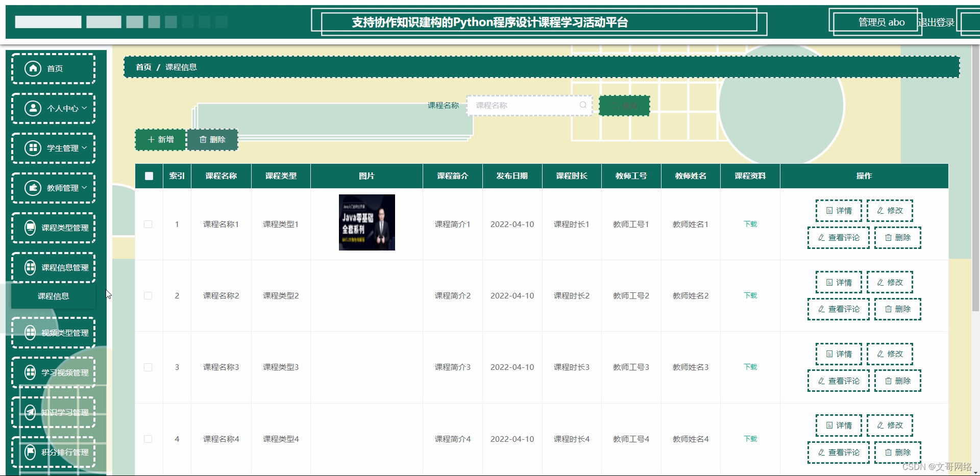
Task: Click 下载 link for 课程名称2
Action: click(x=750, y=295)
